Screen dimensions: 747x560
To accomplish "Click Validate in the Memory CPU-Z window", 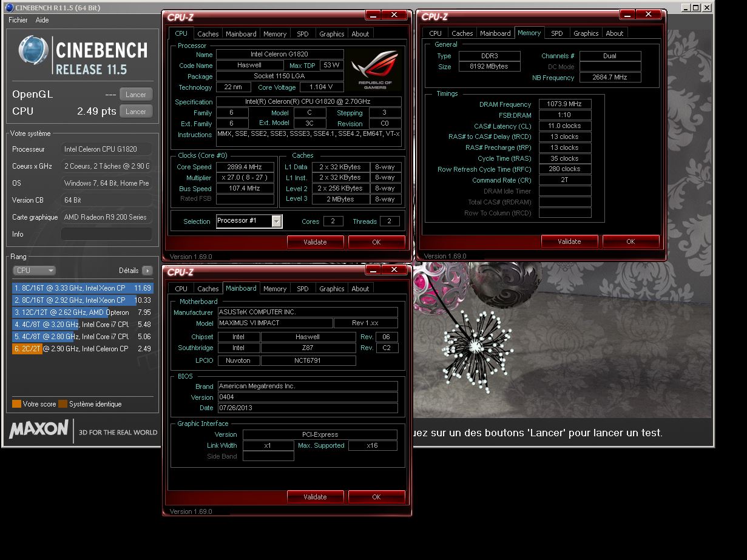I will 570,241.
